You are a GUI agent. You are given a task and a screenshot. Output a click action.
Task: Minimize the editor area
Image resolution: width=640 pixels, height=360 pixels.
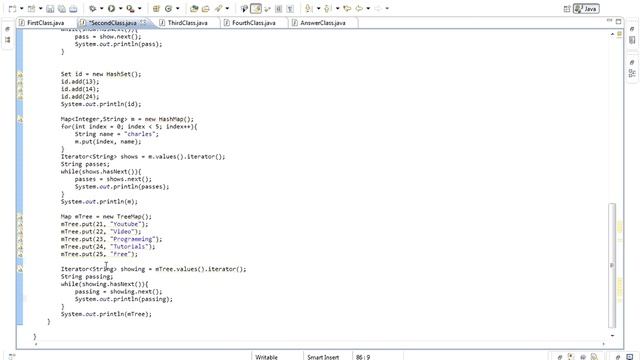(x=609, y=21)
